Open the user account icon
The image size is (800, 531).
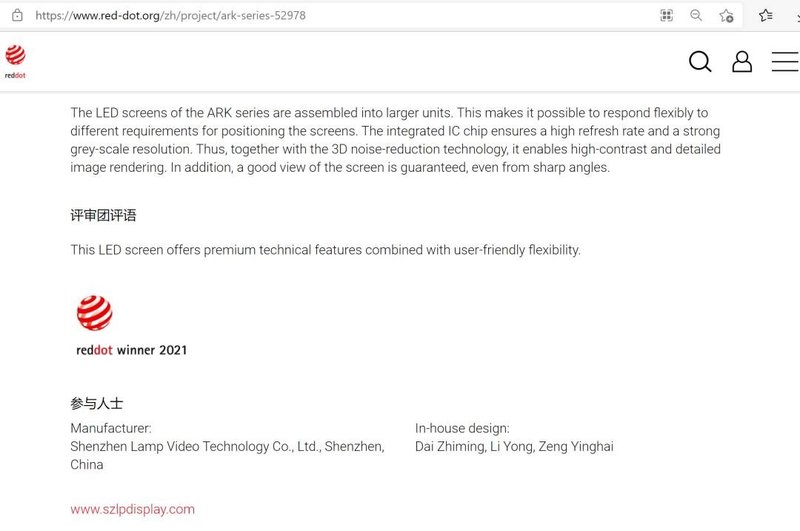click(742, 62)
